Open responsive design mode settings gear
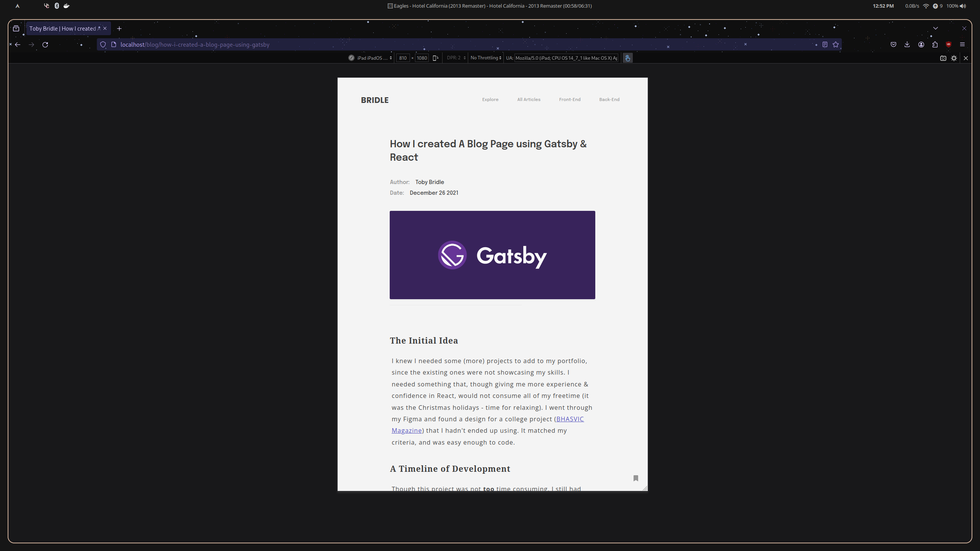 point(954,58)
